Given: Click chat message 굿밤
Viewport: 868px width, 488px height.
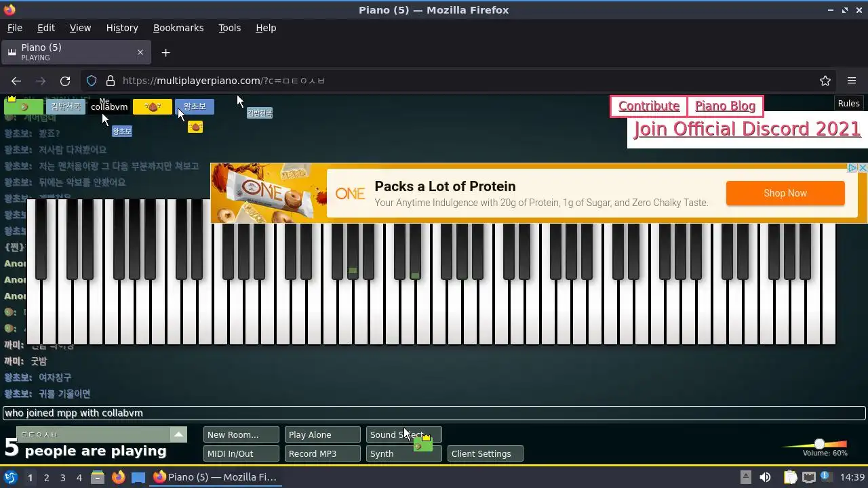Looking at the screenshot, I should coord(39,361).
